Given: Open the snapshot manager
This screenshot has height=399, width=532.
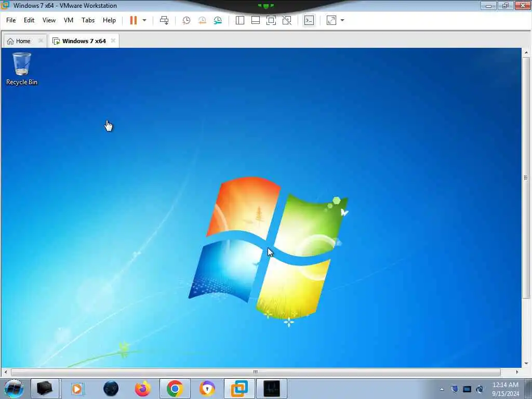Looking at the screenshot, I should coord(218,20).
